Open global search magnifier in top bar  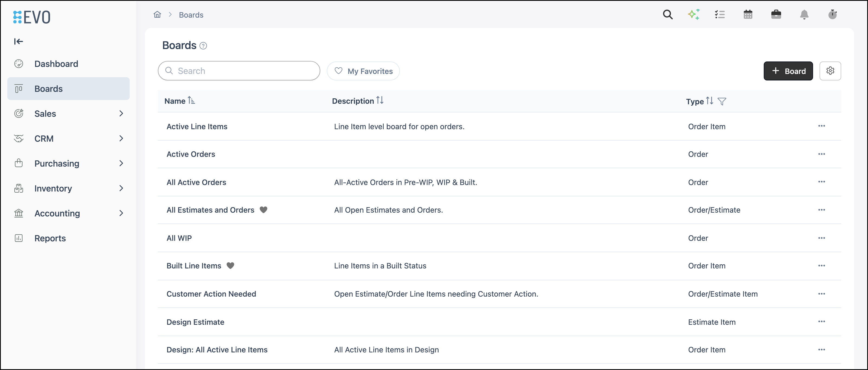pos(667,14)
